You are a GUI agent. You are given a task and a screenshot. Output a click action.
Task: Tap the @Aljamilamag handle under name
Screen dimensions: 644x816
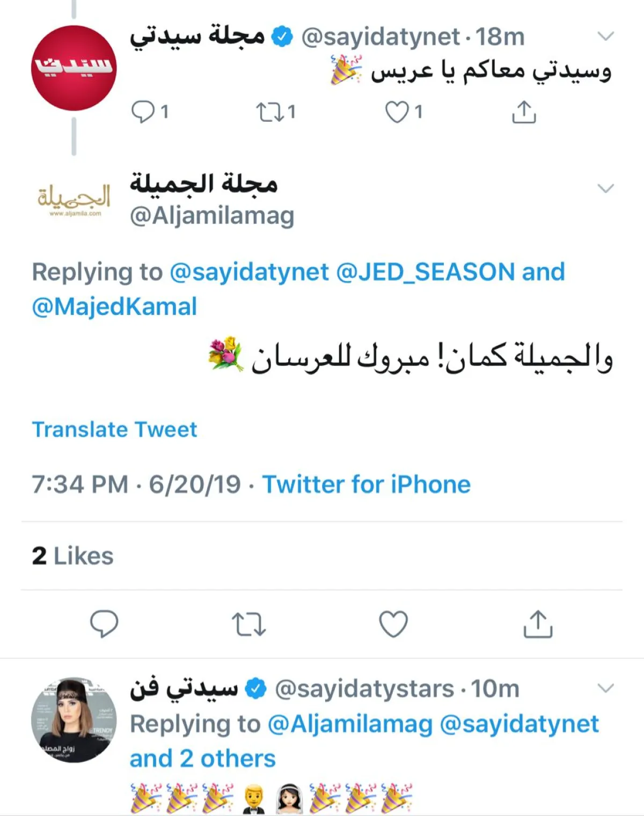[212, 216]
